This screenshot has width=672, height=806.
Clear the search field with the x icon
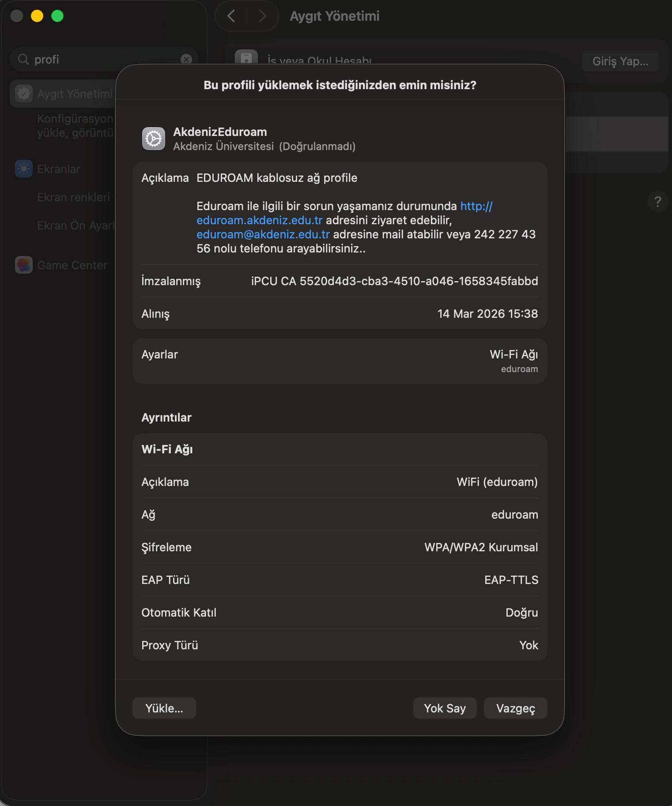(186, 59)
